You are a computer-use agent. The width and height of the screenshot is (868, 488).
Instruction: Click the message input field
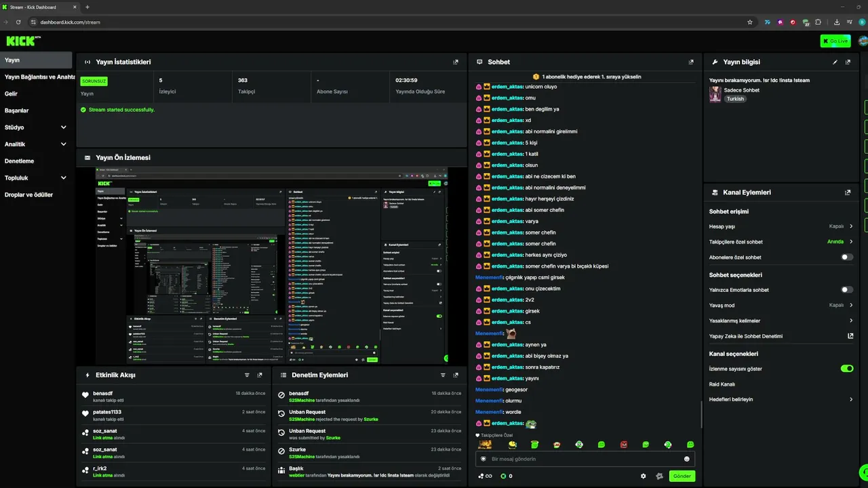[585, 459]
